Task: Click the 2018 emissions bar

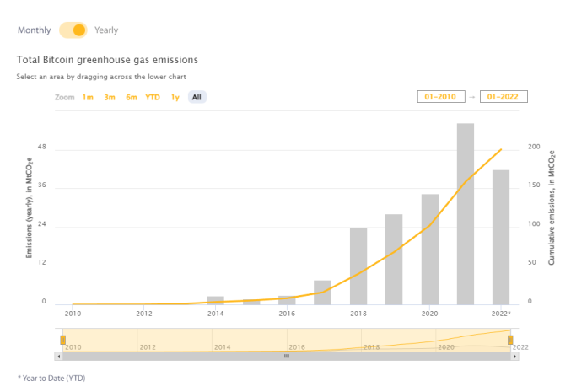Action: tap(358, 266)
